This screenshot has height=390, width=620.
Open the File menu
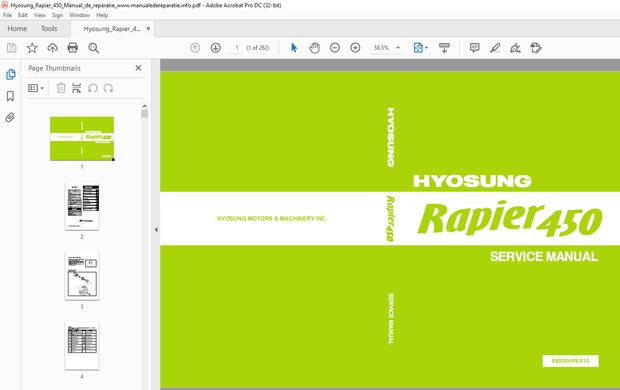[8, 15]
